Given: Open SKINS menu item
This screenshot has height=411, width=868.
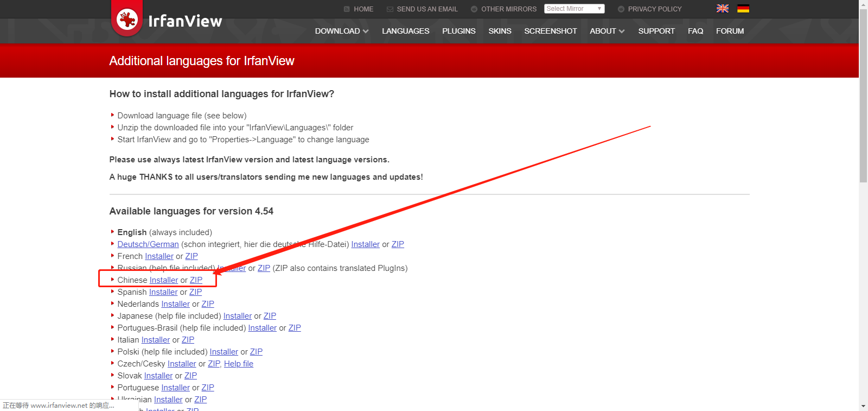Looking at the screenshot, I should pyautogui.click(x=500, y=31).
